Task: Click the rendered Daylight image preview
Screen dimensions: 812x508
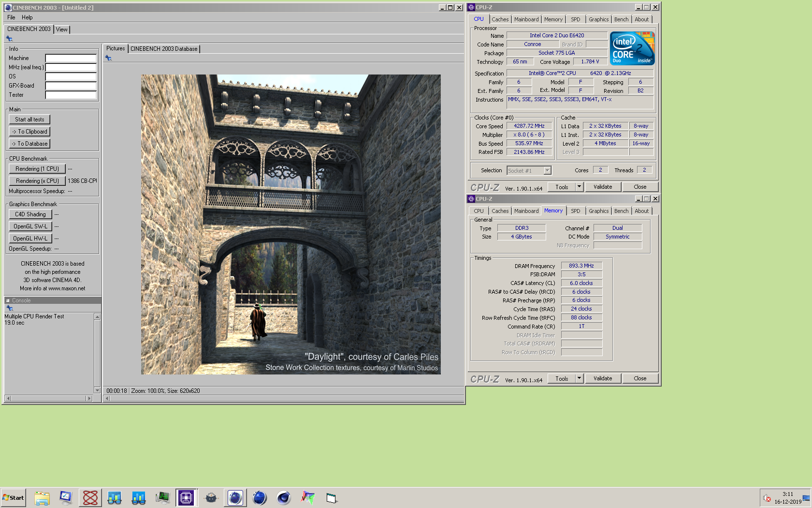Action: tap(291, 224)
